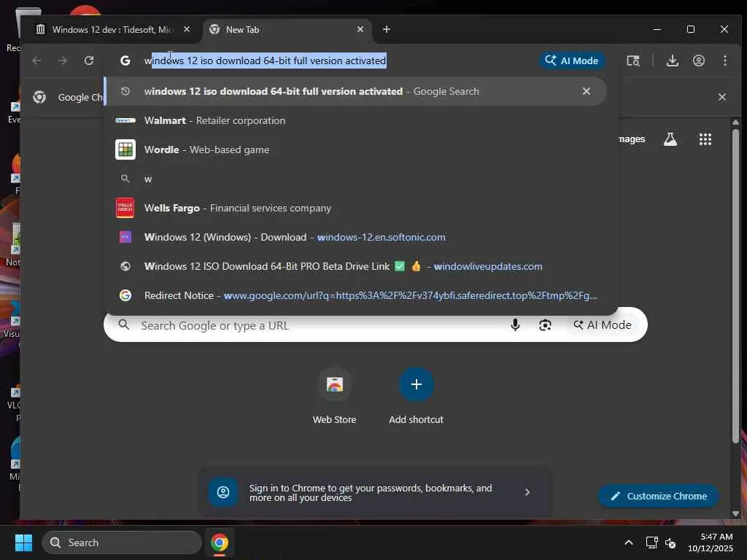Screen dimensions: 747x560
Task: Open the Chrome downloads icon
Action: tap(672, 61)
